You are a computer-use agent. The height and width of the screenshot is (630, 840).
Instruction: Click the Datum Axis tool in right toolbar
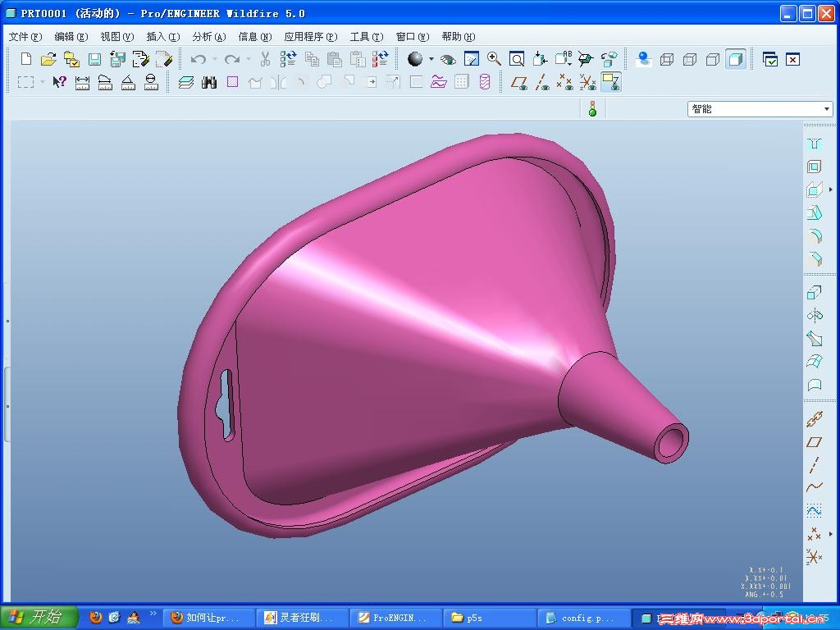coord(815,465)
